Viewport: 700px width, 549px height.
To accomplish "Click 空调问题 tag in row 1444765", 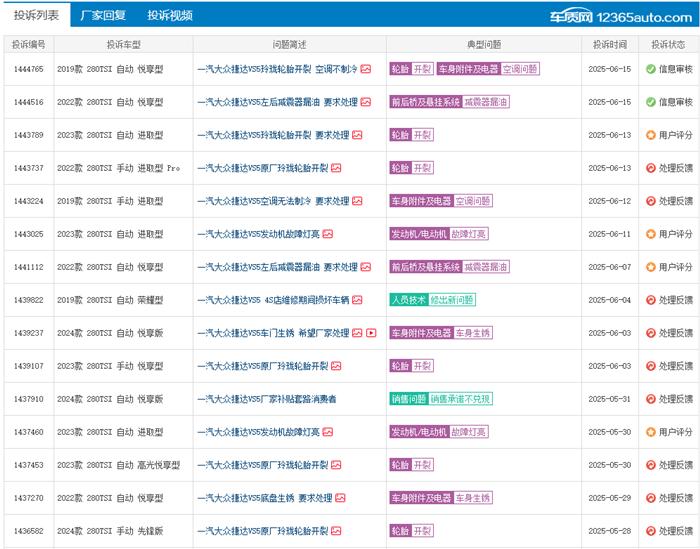I will 520,69.
